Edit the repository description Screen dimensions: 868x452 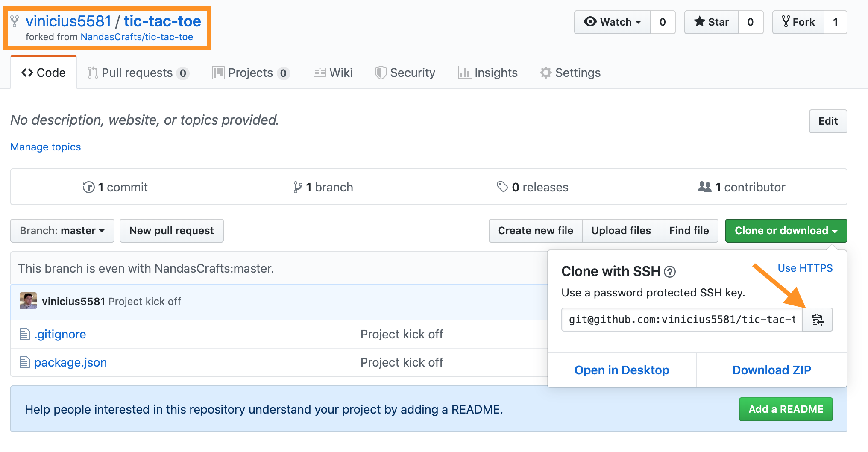pos(828,121)
